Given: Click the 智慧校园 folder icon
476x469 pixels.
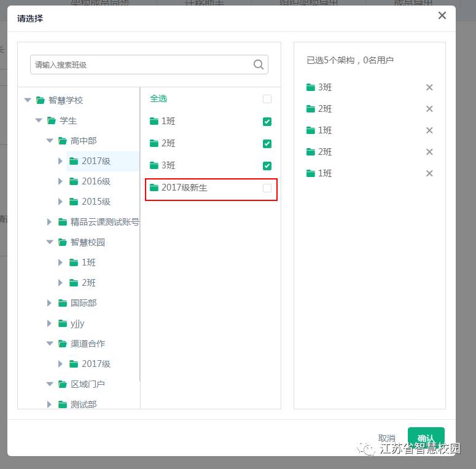Looking at the screenshot, I should tap(63, 242).
